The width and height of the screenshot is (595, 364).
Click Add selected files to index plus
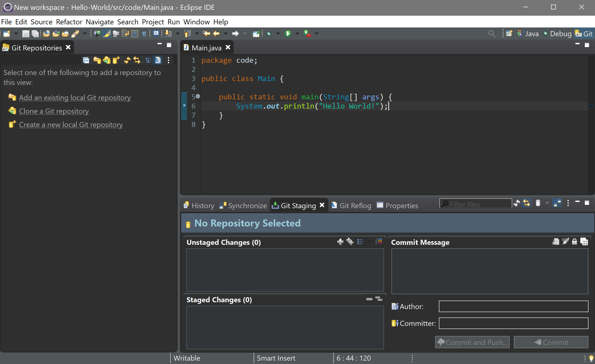pyautogui.click(x=340, y=242)
